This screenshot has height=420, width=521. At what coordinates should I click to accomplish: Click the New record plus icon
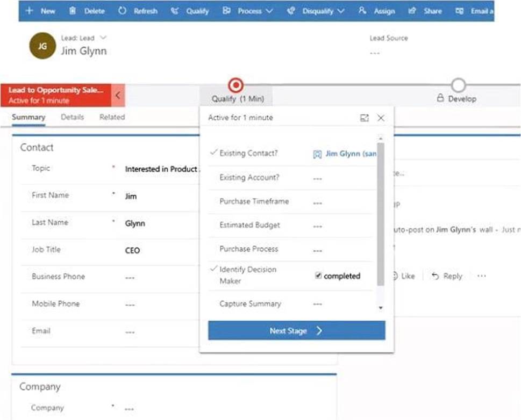tap(29, 11)
